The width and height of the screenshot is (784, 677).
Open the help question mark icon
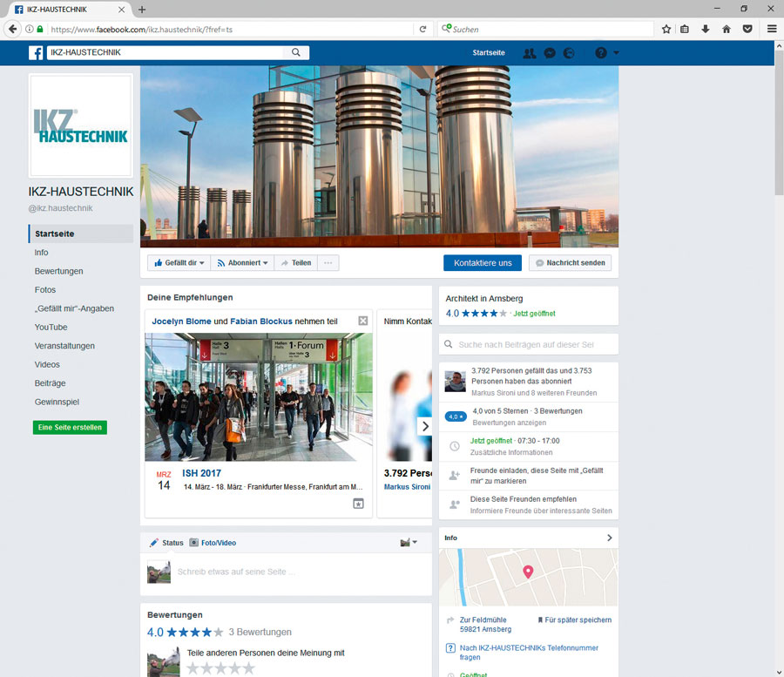coord(601,53)
